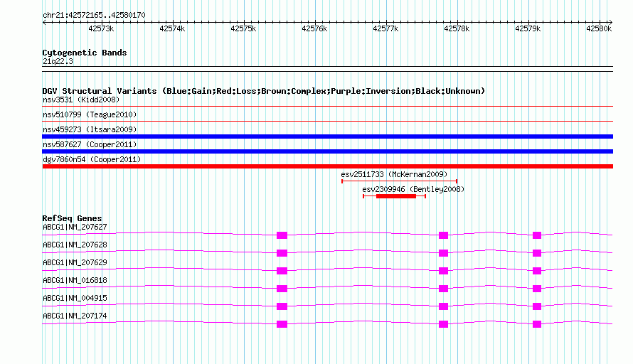
Task: Select the leftmost magenta exon of NM_207629
Action: [x=282, y=271]
